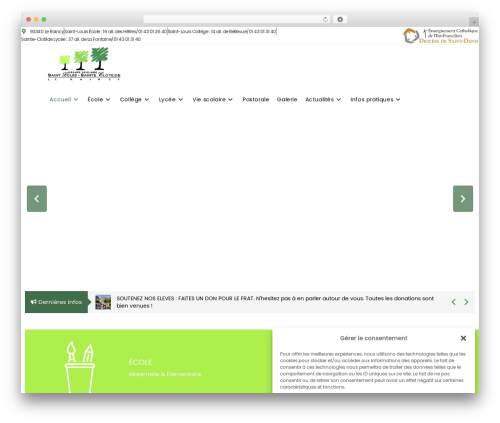Viewport: 500px width, 423px height.
Task: Open the École menu item
Action: pos(95,99)
